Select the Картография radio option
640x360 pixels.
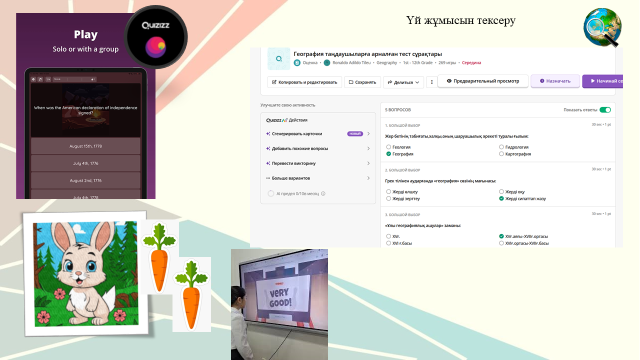click(515, 154)
